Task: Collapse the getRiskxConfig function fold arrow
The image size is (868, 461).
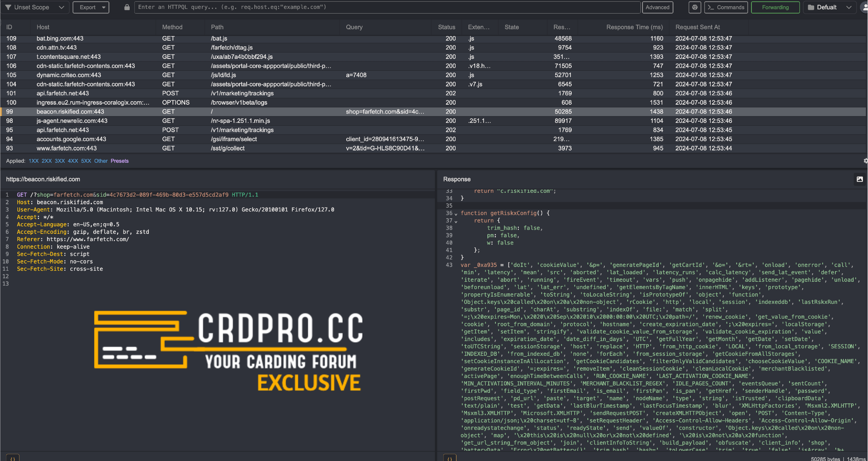Action: (x=456, y=214)
